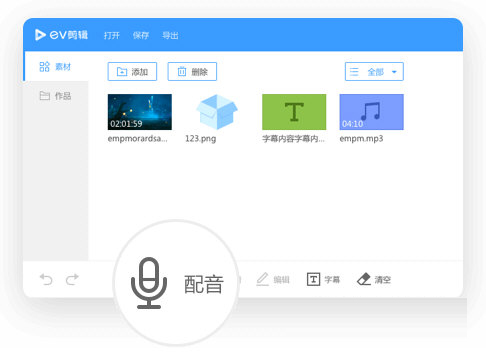Open the 导出 menu
Screen dimensions: 486x363
(170, 35)
